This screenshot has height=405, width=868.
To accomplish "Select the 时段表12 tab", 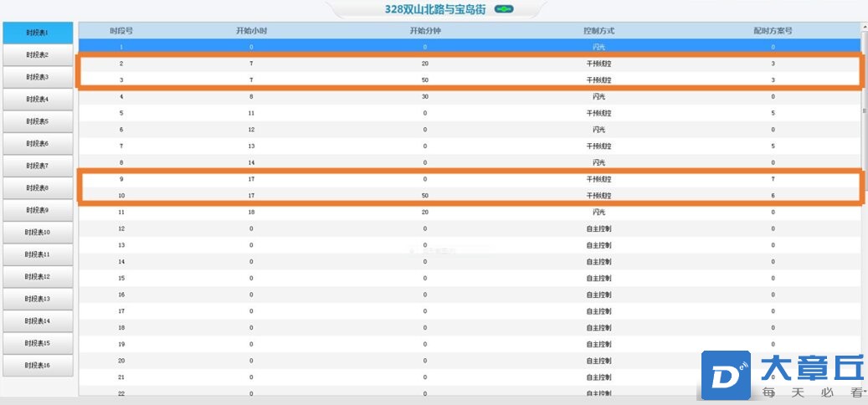I will (x=38, y=277).
